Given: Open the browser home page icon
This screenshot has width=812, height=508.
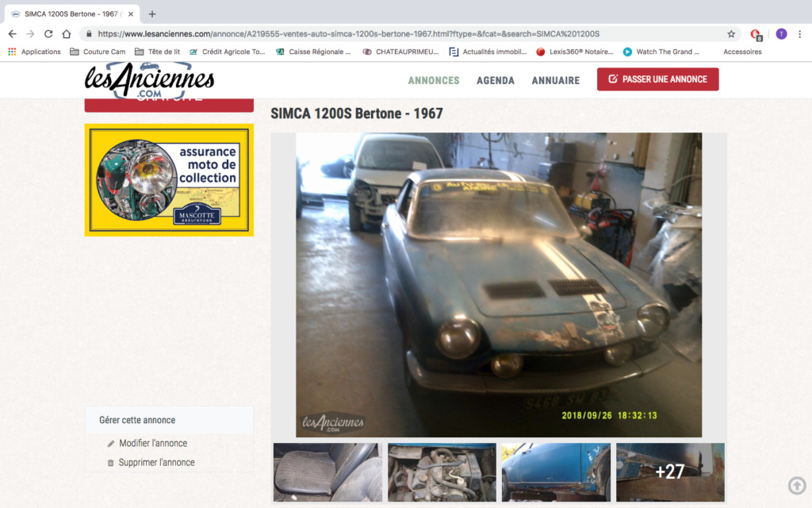Looking at the screenshot, I should pyautogui.click(x=67, y=33).
